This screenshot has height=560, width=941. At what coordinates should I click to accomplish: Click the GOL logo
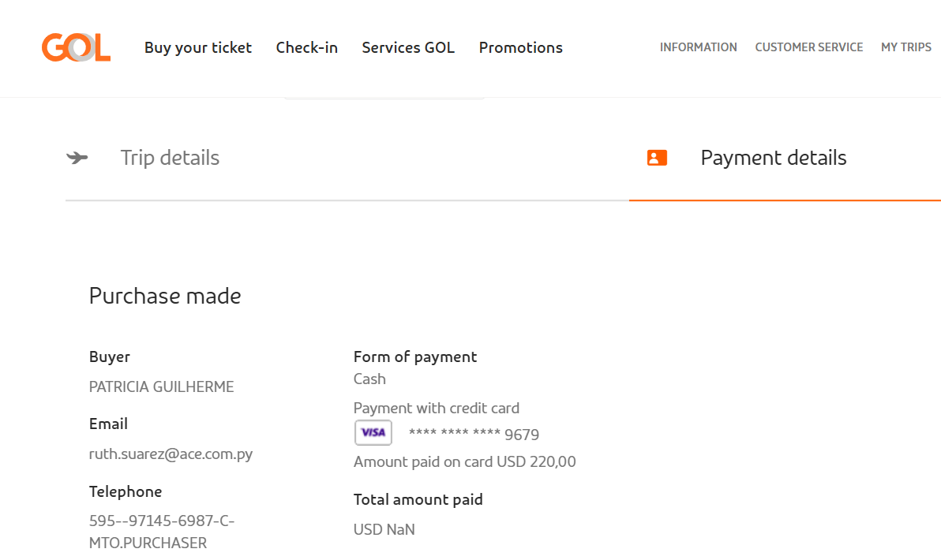point(77,47)
